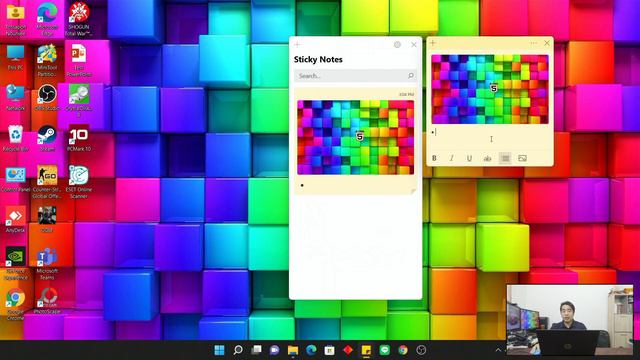The width and height of the screenshot is (640, 360).
Task: Launch Microsoft Edge from the taskbar
Action: pos(311,350)
